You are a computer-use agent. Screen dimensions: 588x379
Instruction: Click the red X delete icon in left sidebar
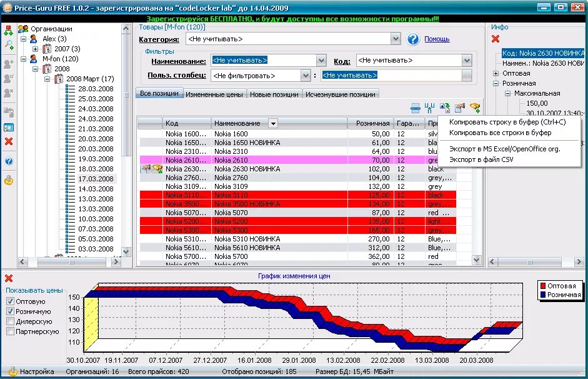point(9,141)
